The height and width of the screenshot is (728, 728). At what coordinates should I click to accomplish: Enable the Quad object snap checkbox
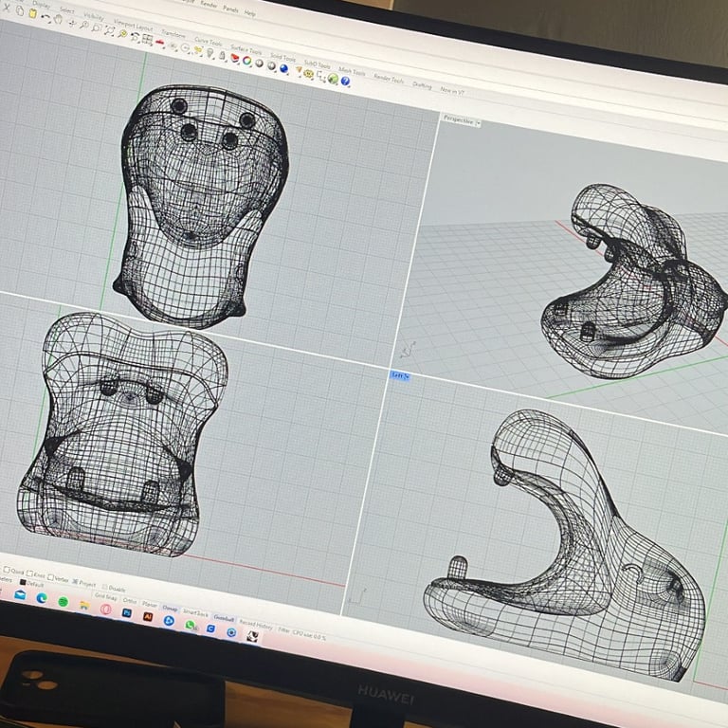[7, 570]
